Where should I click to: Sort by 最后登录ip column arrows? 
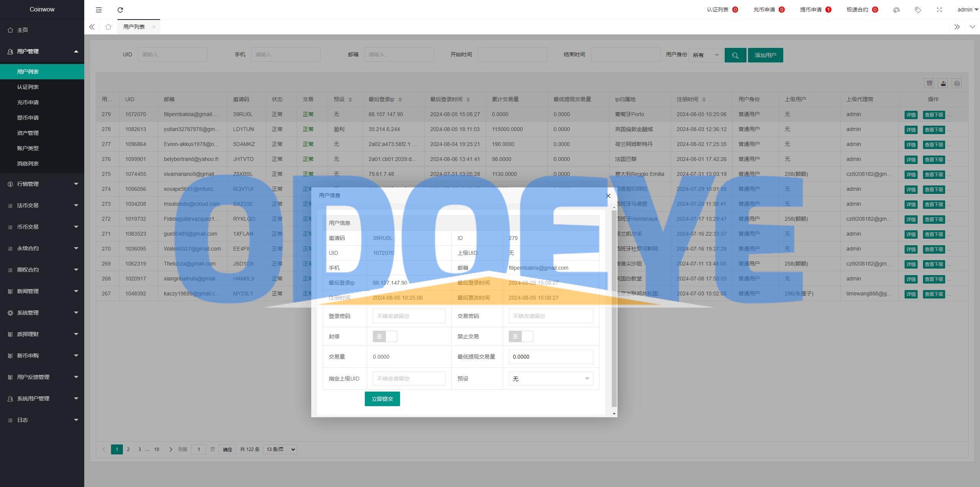(400, 100)
